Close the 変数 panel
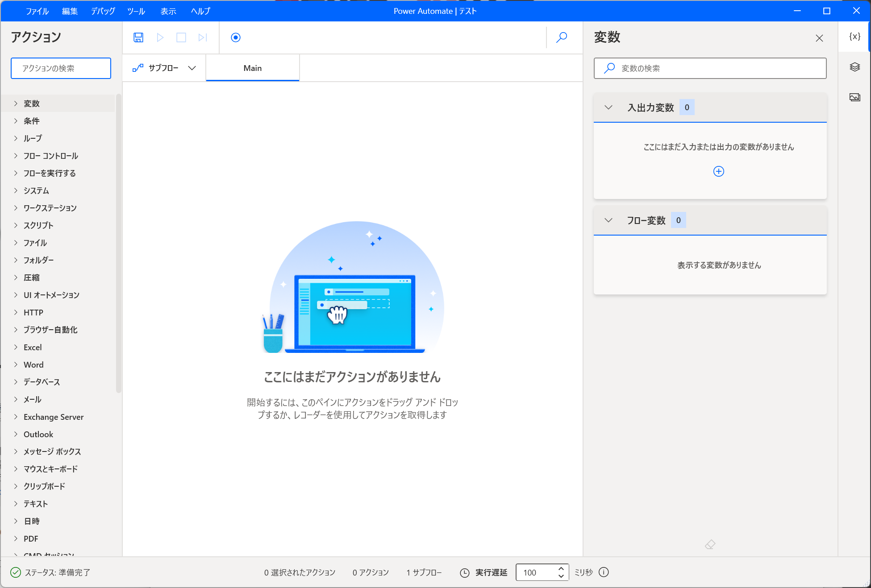Viewport: 871px width, 588px height. [819, 38]
